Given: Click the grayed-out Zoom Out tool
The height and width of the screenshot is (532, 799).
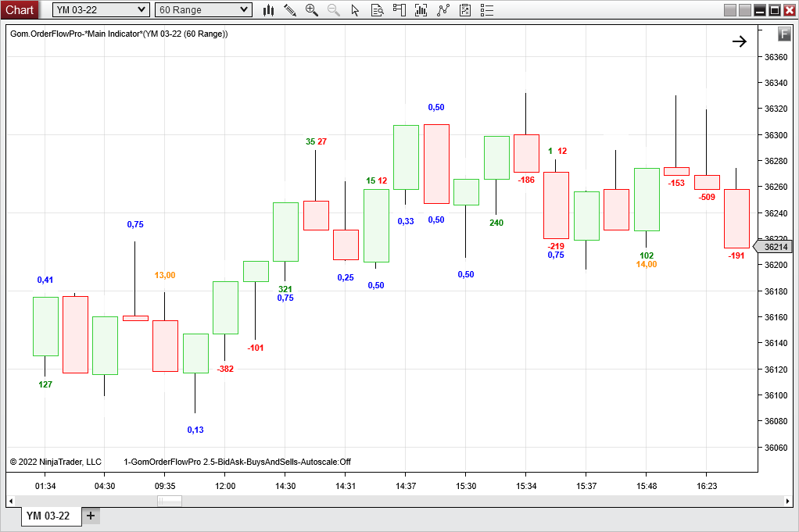Looking at the screenshot, I should (x=332, y=10).
